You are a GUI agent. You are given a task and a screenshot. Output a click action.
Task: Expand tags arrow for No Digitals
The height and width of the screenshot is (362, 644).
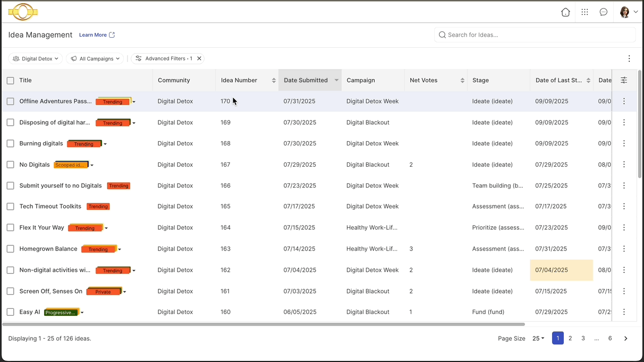[92, 166]
